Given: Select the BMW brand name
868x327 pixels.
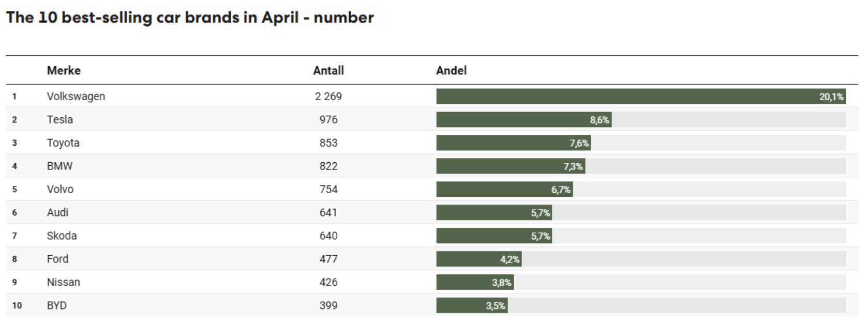Looking at the screenshot, I should click(59, 166).
